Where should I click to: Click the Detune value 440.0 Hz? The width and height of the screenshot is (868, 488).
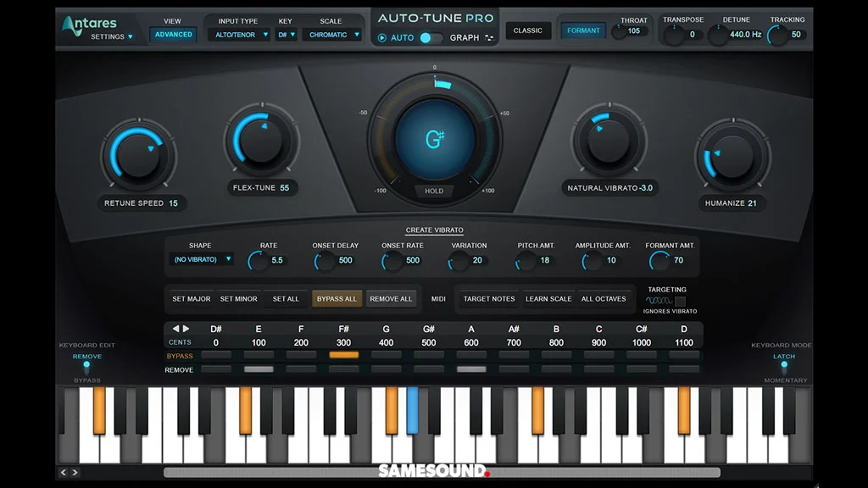coord(745,34)
